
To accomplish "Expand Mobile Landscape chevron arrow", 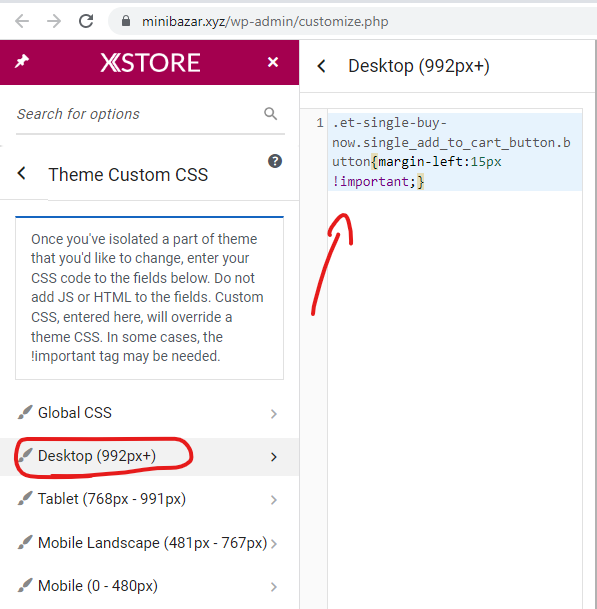I will [x=274, y=543].
